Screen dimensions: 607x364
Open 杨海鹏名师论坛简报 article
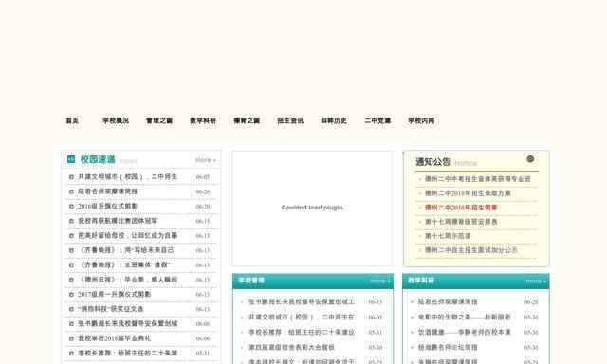pos(448,347)
